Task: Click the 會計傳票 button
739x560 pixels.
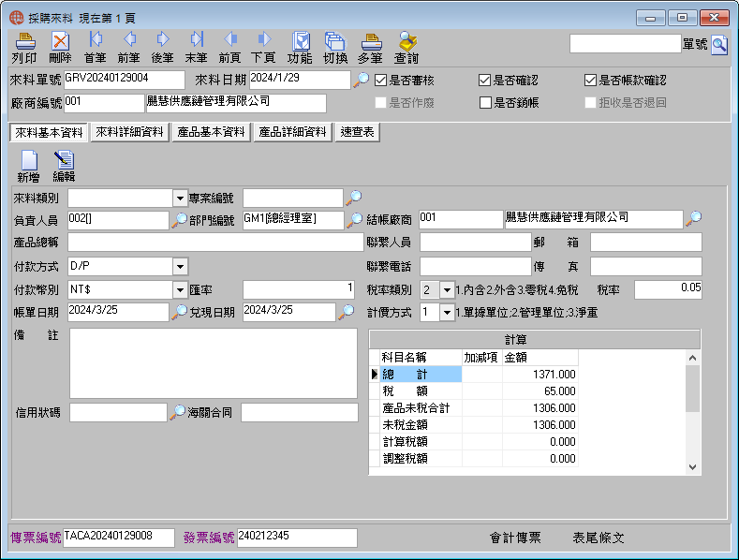Action: (515, 538)
